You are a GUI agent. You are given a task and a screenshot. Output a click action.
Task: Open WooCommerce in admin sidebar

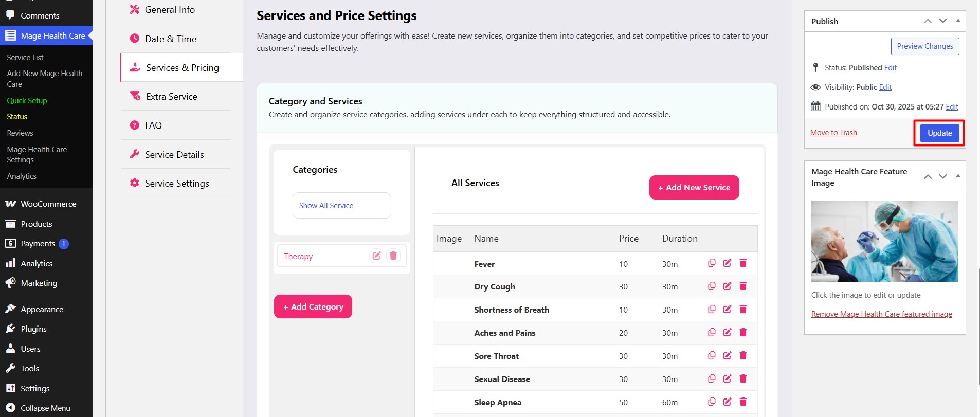(x=48, y=204)
